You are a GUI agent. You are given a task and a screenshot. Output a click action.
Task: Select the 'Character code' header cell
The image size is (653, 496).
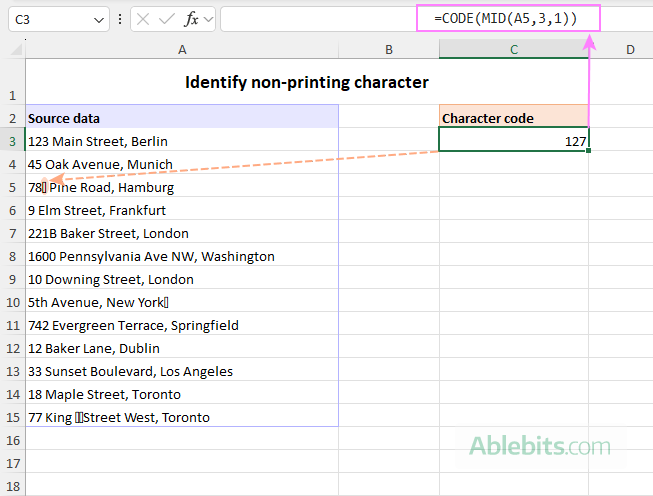click(514, 118)
